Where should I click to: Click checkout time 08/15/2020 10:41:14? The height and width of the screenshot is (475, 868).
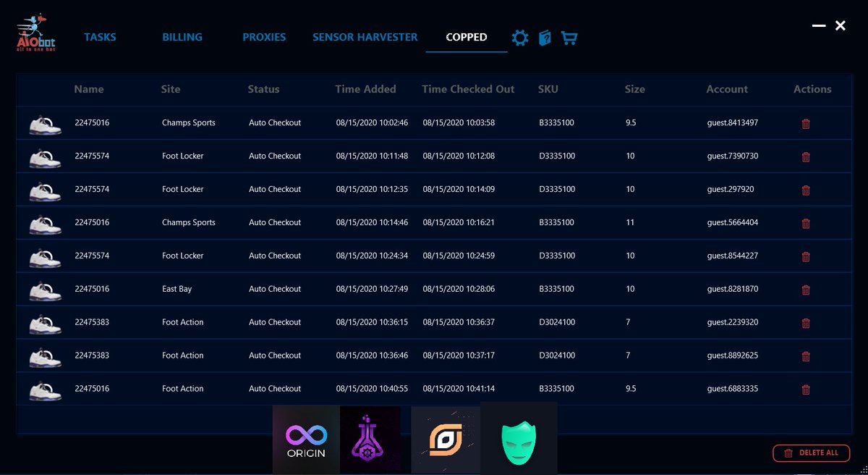coord(459,389)
